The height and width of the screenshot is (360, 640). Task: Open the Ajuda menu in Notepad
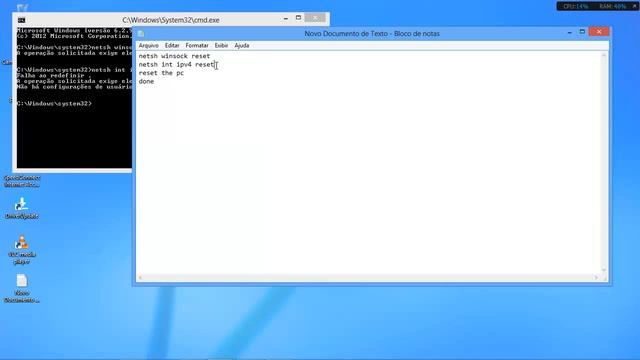(242, 45)
